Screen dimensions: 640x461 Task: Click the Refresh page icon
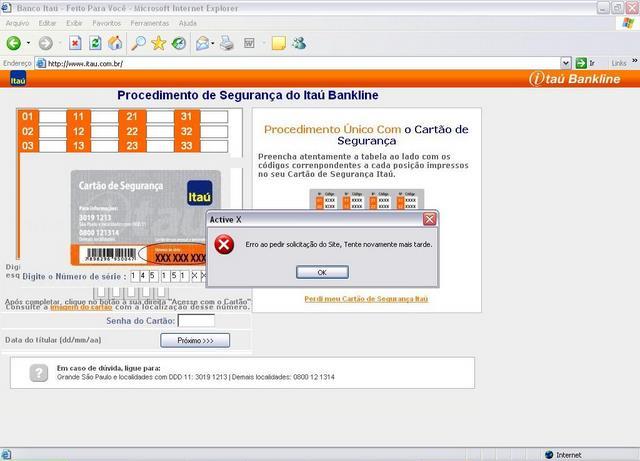point(95,43)
